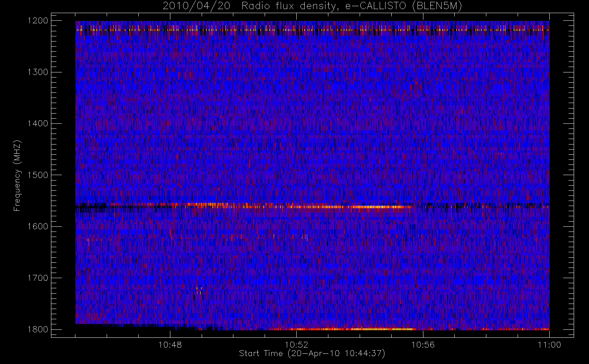Click the 'Frequency (MHZ)' axis label
Screen dimensions: 589x364
click(x=17, y=175)
